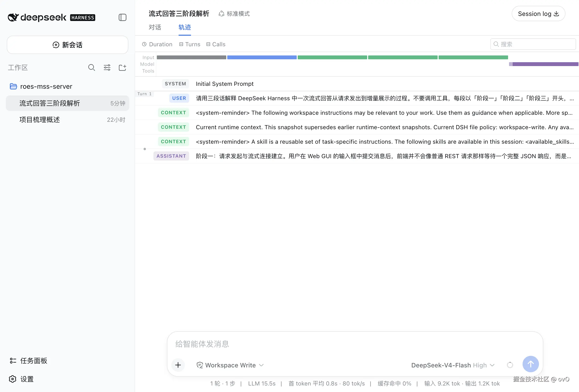579x392 pixels.
Task: Click the 标准模式 mode indicator
Action: 234,14
